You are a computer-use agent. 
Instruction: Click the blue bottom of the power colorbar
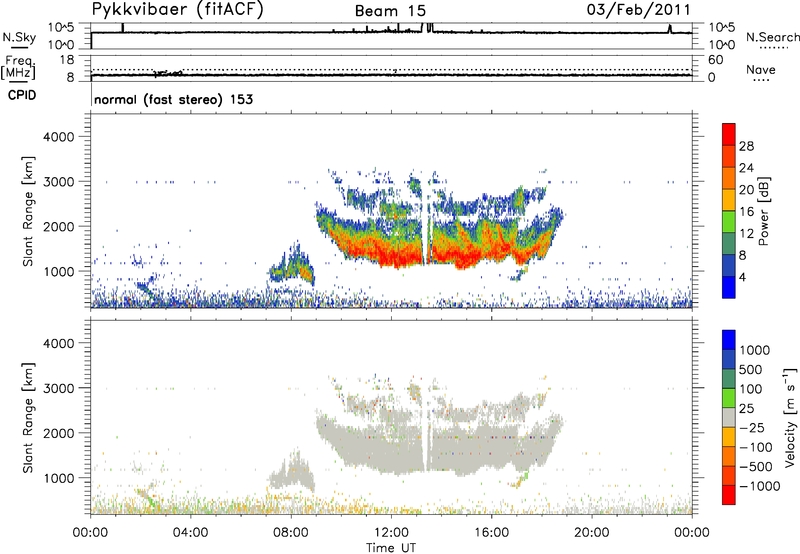pos(729,287)
